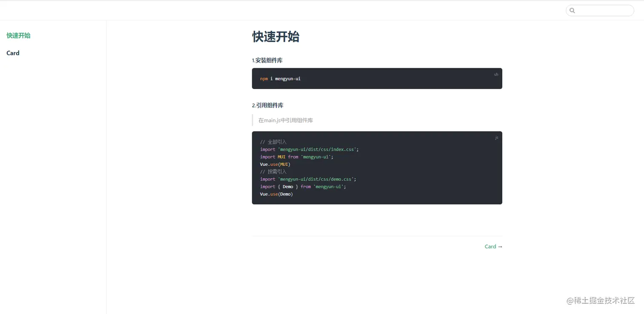Click the Vue.use(Demo) line
Image resolution: width=644 pixels, height=314 pixels.
[x=276, y=194]
